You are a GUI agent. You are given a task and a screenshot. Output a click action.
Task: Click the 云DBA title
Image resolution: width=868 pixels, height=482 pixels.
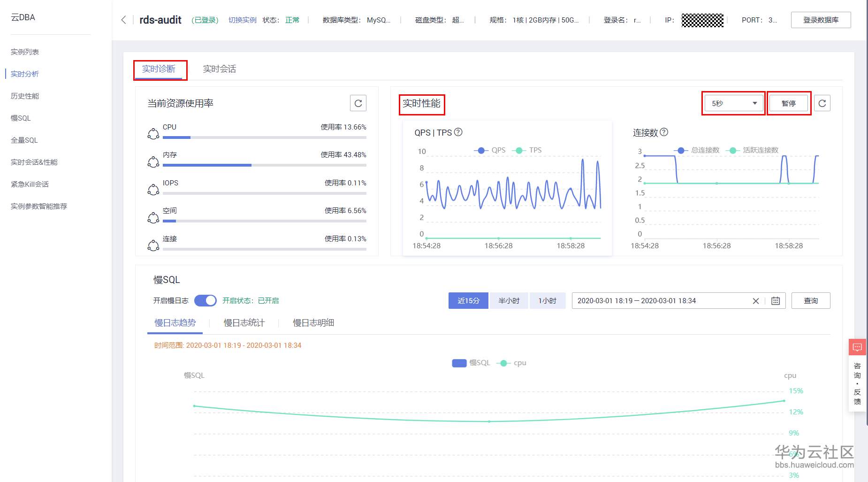coord(23,17)
